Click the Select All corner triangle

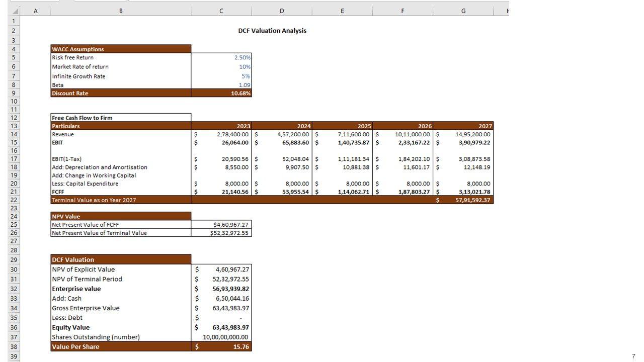point(15,11)
